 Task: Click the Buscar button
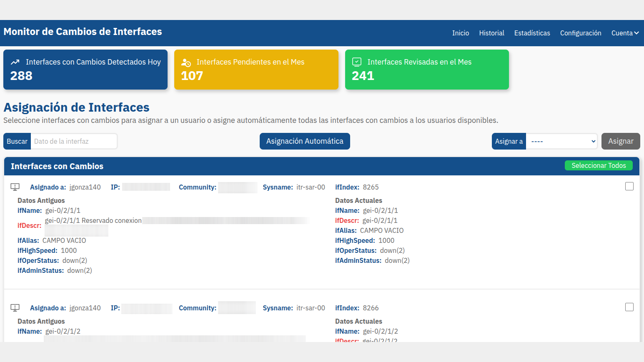17,141
